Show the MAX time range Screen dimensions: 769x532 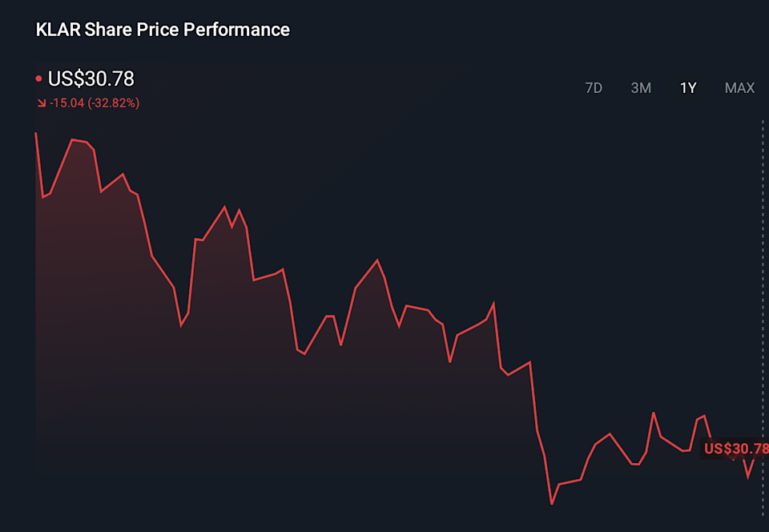point(739,88)
